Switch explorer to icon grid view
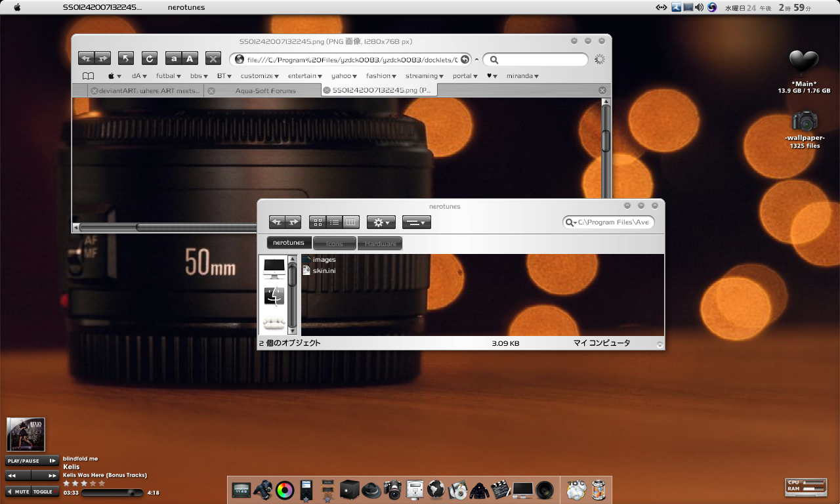The height and width of the screenshot is (504, 840). coord(318,222)
